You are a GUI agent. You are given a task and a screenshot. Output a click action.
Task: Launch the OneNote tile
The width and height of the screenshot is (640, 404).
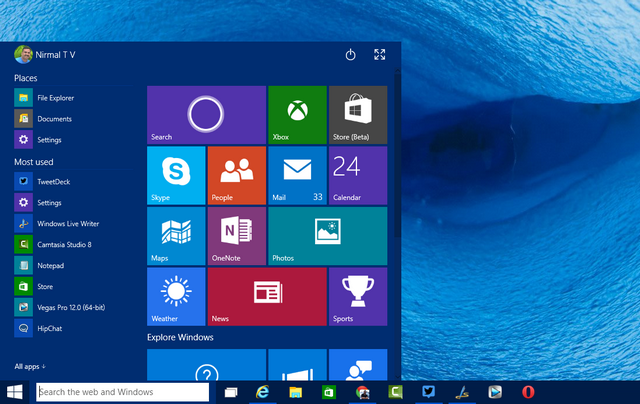[237, 236]
